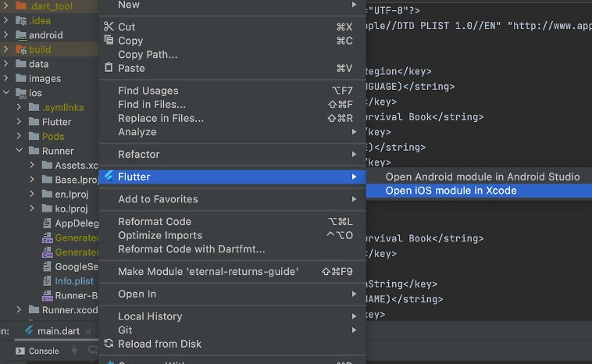592x364 pixels.
Task: Click the Cut scissors icon
Action: 109,27
